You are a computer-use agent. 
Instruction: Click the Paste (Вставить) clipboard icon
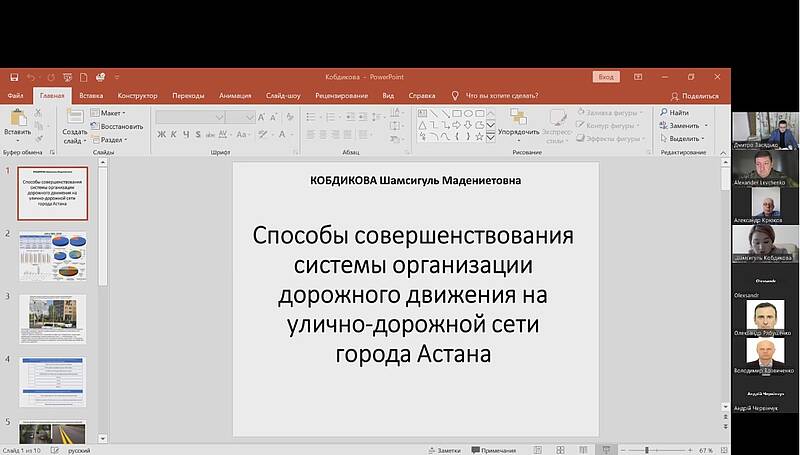tap(16, 120)
